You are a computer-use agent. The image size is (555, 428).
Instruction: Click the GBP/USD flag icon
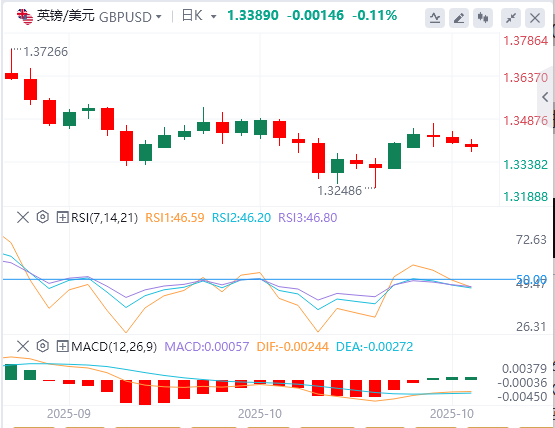tap(25, 17)
